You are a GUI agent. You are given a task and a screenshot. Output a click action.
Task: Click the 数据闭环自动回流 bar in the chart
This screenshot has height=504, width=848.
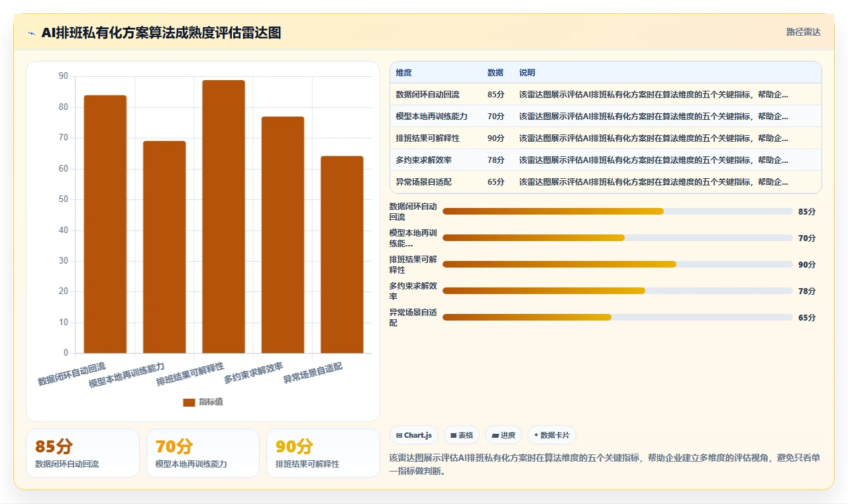tap(105, 224)
